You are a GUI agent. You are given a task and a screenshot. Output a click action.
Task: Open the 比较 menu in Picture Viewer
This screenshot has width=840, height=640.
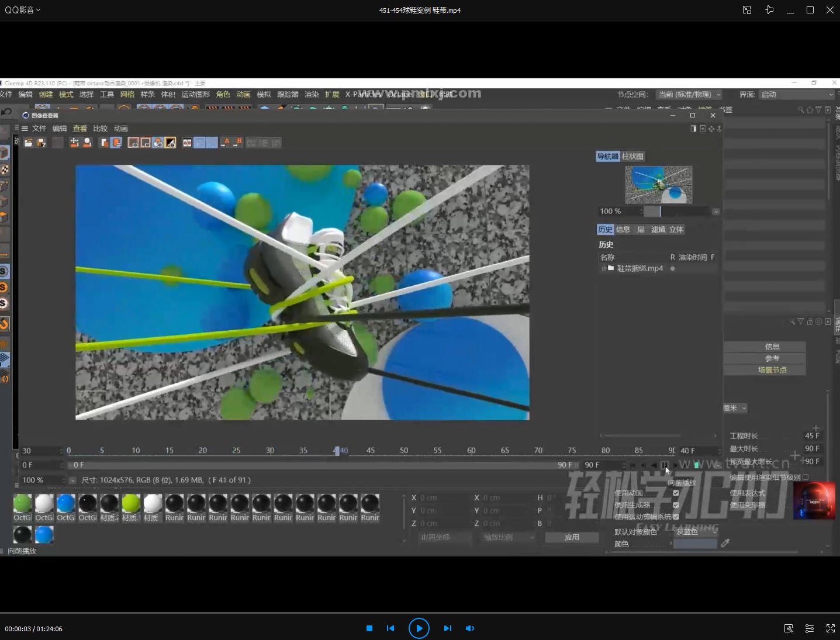click(100, 129)
